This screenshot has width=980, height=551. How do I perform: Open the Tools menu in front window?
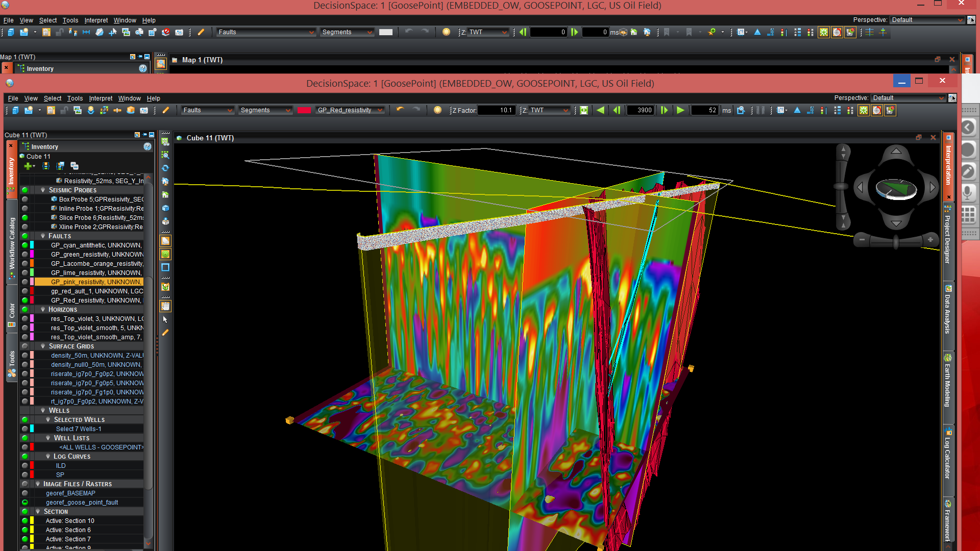[x=75, y=98]
